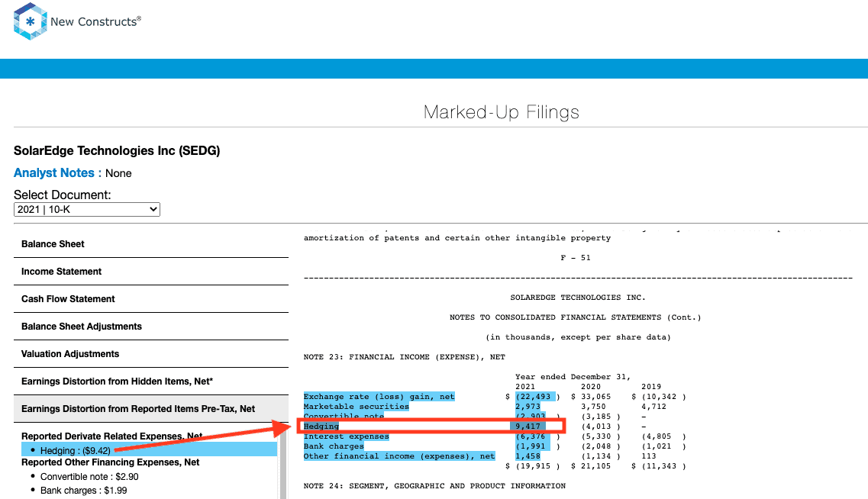The height and width of the screenshot is (499, 868).
Task: Open Earnings Distortion from Hidden Items, Net
Action: click(x=151, y=381)
